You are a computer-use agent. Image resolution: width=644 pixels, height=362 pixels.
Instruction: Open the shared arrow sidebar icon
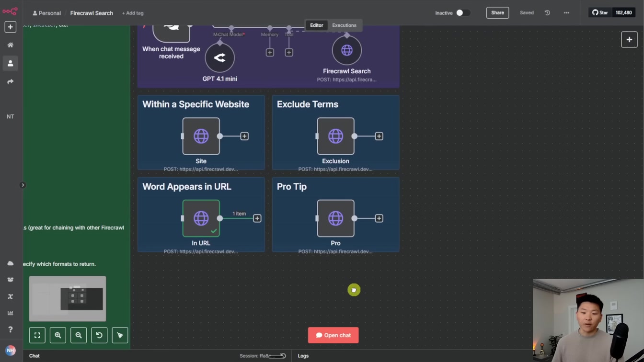[10, 82]
